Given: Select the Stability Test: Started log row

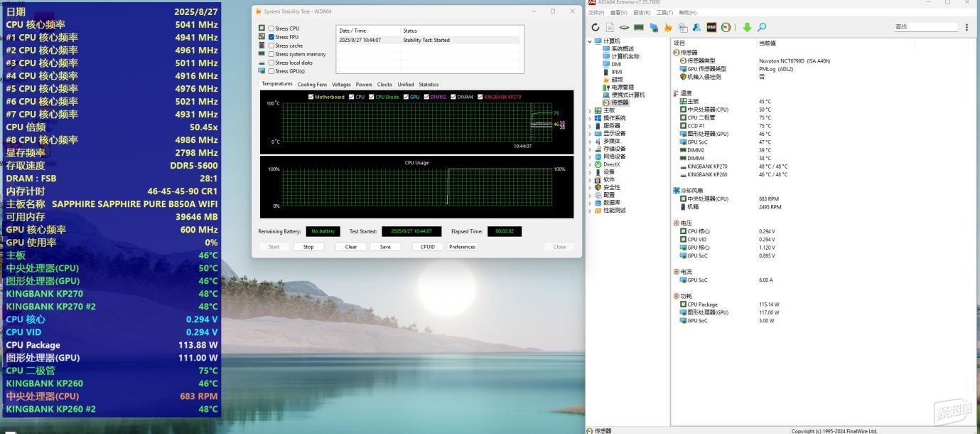Looking at the screenshot, I should click(x=429, y=40).
